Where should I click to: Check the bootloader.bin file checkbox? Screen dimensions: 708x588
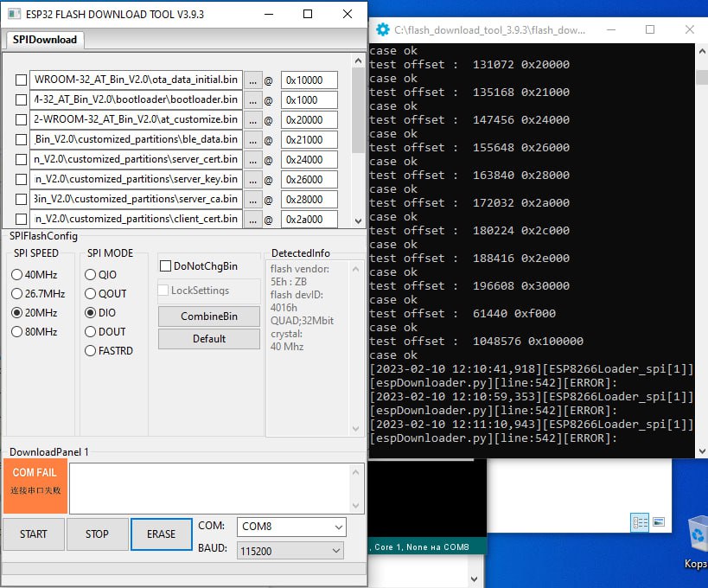click(x=22, y=99)
